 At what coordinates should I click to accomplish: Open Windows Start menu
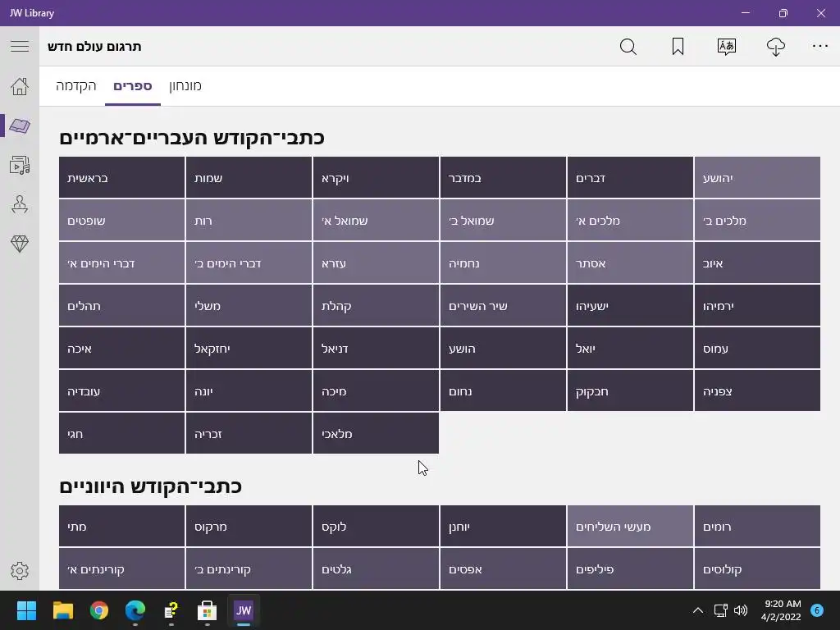point(26,610)
